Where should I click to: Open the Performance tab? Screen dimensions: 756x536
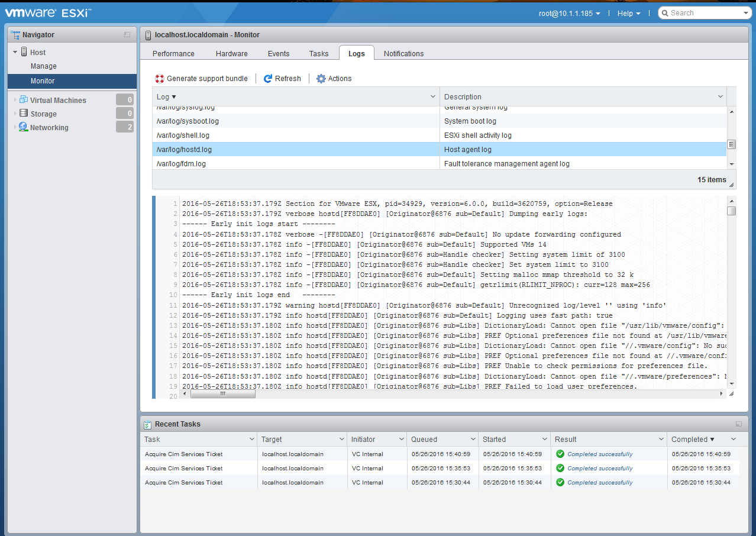(173, 53)
